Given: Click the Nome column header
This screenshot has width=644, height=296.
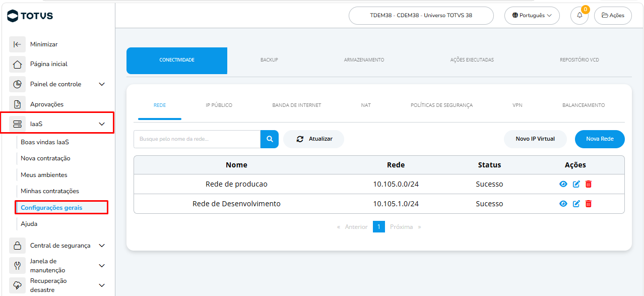Looking at the screenshot, I should click(236, 165).
